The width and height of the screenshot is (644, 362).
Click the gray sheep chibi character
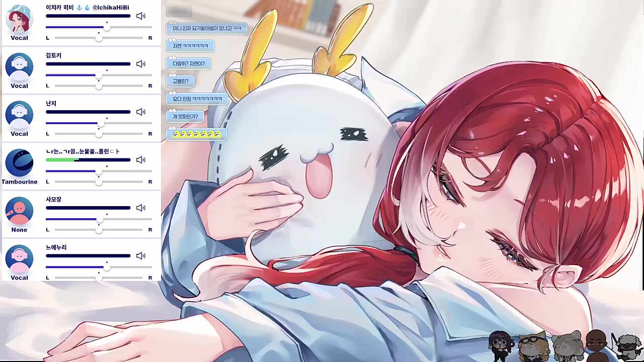coord(627,347)
